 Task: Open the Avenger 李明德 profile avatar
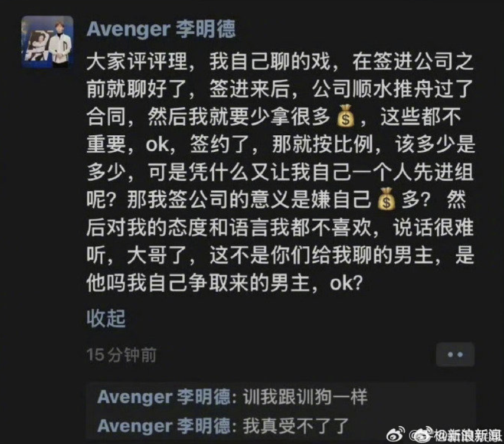(x=47, y=42)
